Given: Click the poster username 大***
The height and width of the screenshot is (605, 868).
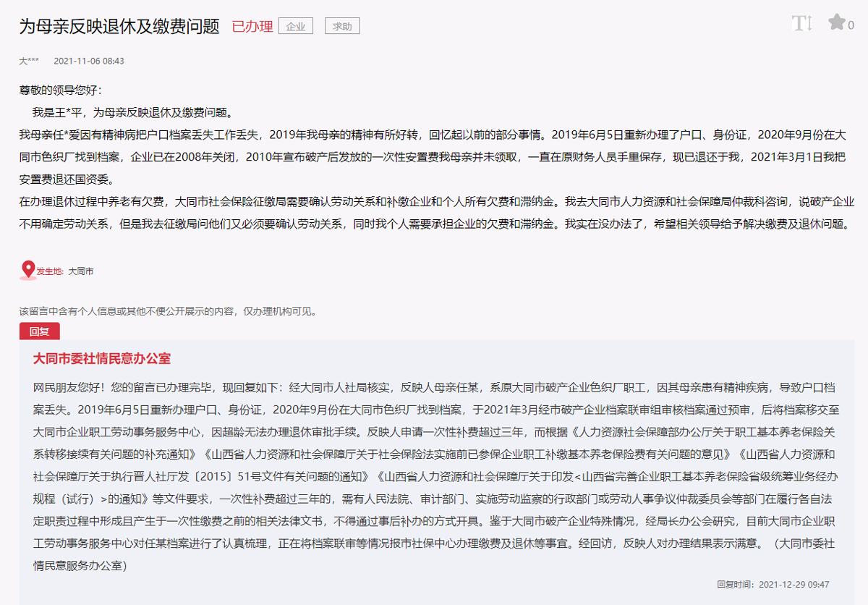Looking at the screenshot, I should 29,62.
